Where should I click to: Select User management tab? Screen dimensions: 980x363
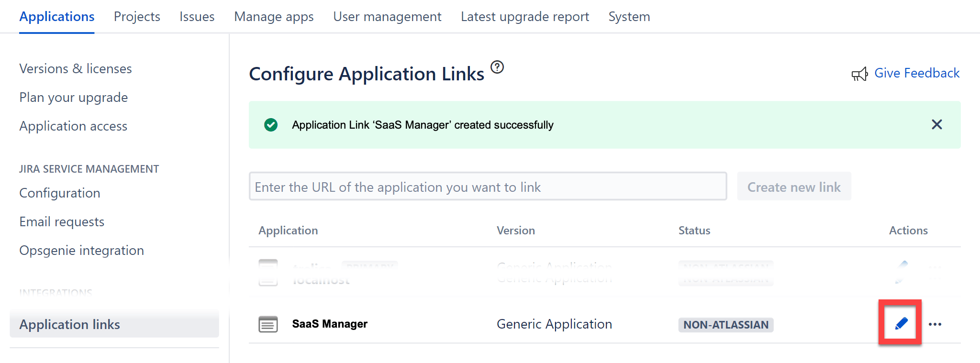coord(387,17)
